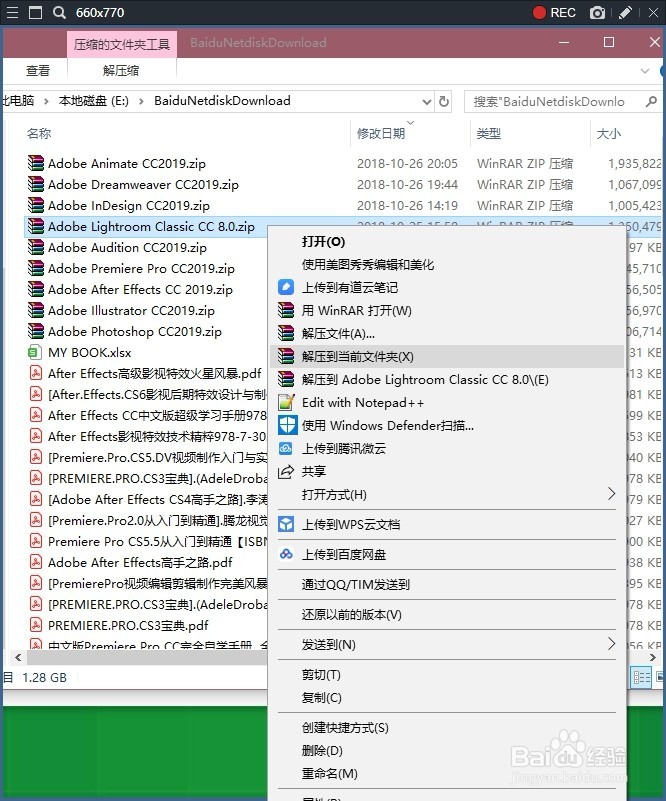Choose 使用美图秀秀编辑和美化 in context menu
The height and width of the screenshot is (801, 666).
click(x=368, y=265)
